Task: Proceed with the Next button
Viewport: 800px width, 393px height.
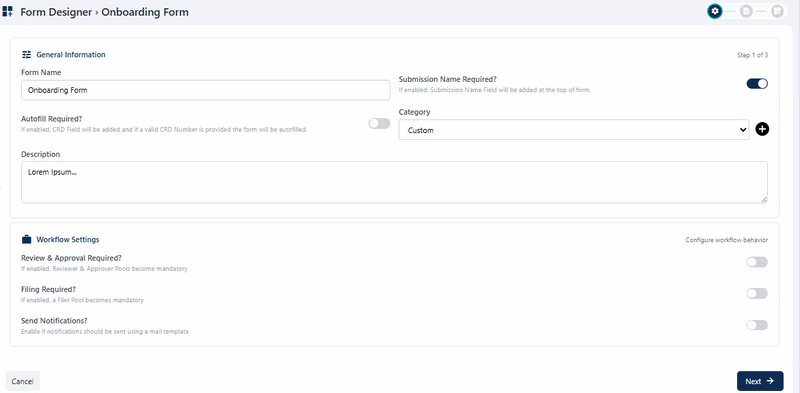Action: pos(760,381)
